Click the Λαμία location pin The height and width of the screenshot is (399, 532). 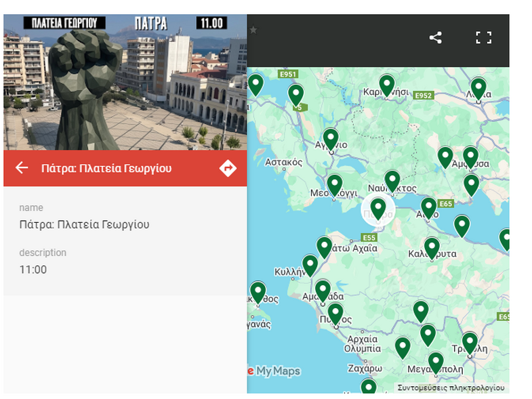coord(478,88)
